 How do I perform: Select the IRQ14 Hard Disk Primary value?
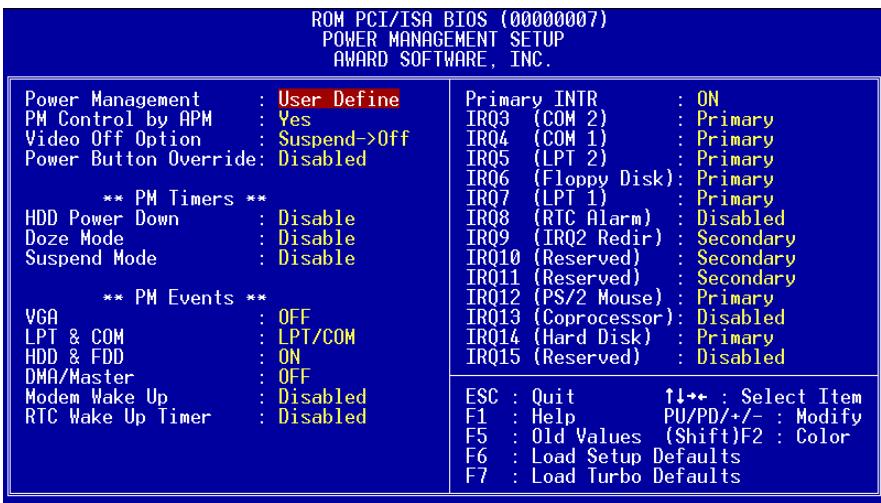(x=735, y=337)
